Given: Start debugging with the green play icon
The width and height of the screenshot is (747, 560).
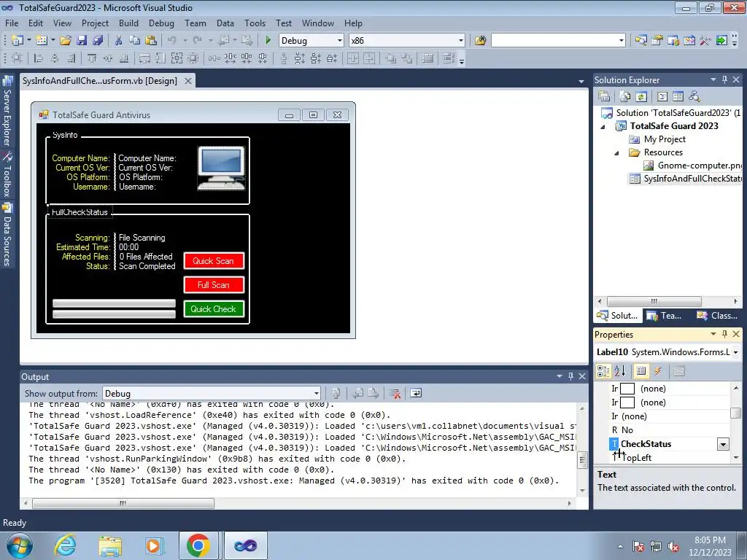Looking at the screenshot, I should pyautogui.click(x=268, y=41).
